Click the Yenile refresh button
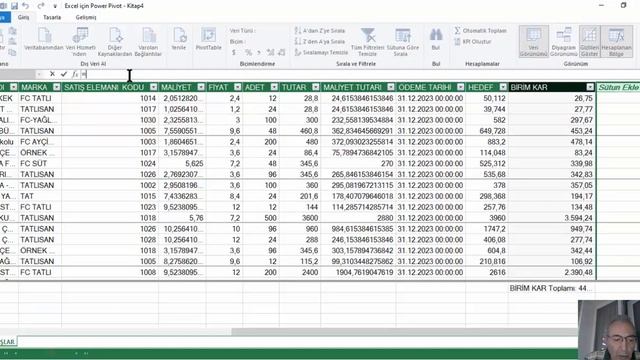The height and width of the screenshot is (360, 640). point(179,40)
